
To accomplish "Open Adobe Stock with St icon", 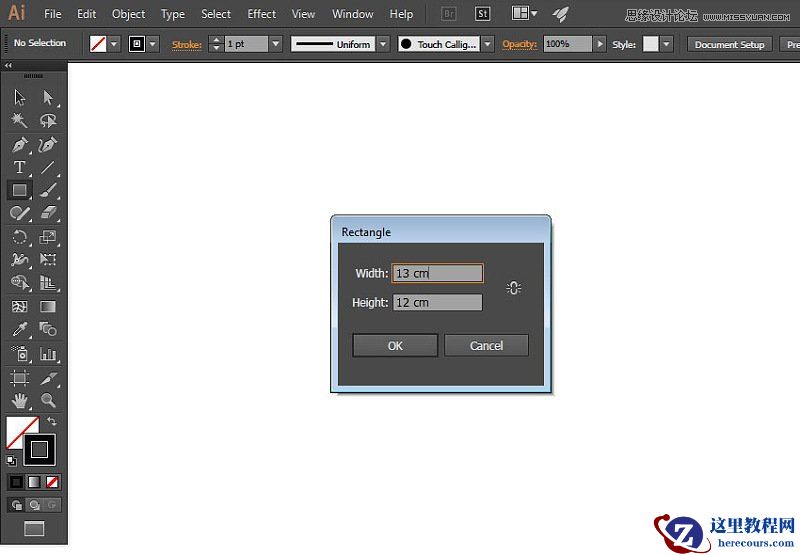I will pos(483,14).
